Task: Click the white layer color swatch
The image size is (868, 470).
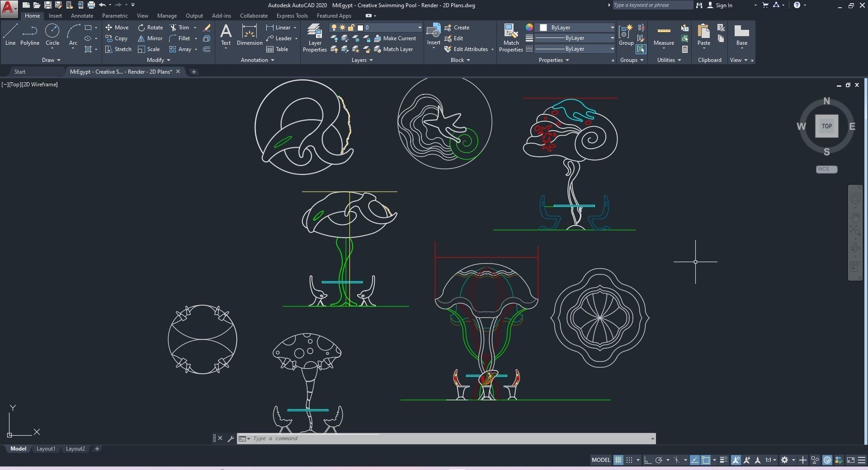Action: pyautogui.click(x=360, y=28)
